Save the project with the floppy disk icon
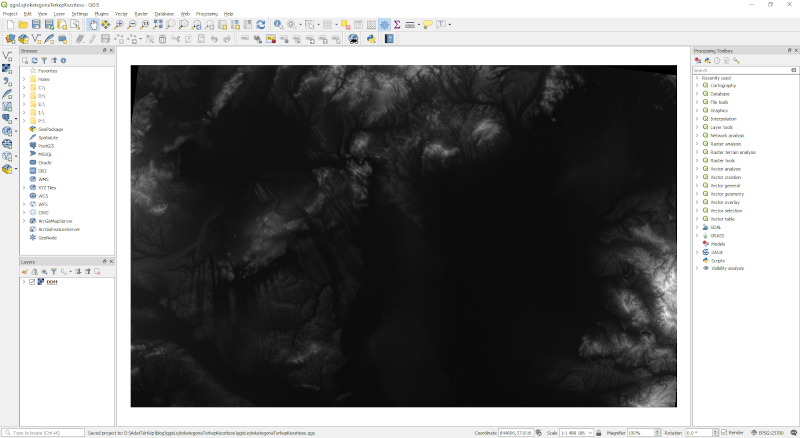 tap(36, 25)
